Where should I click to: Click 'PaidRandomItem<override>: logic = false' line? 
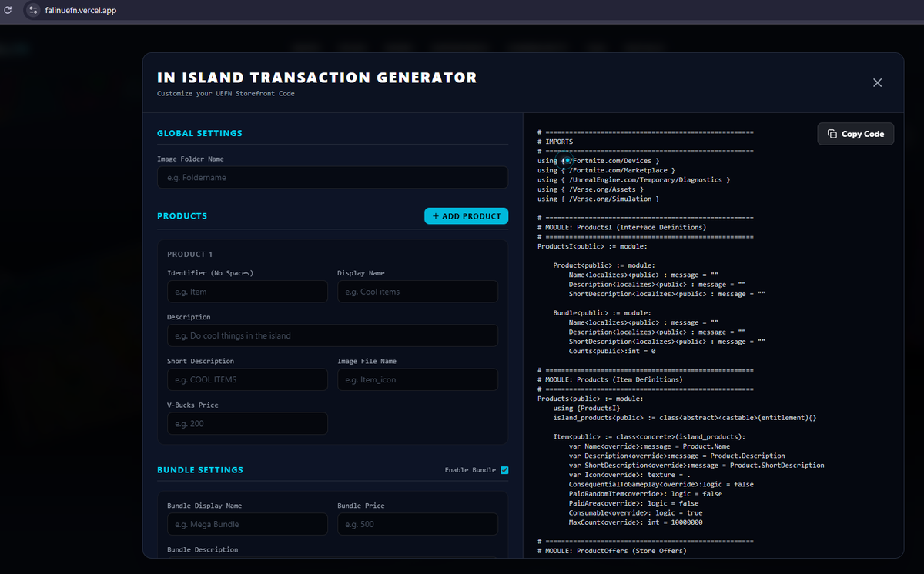tap(645, 493)
